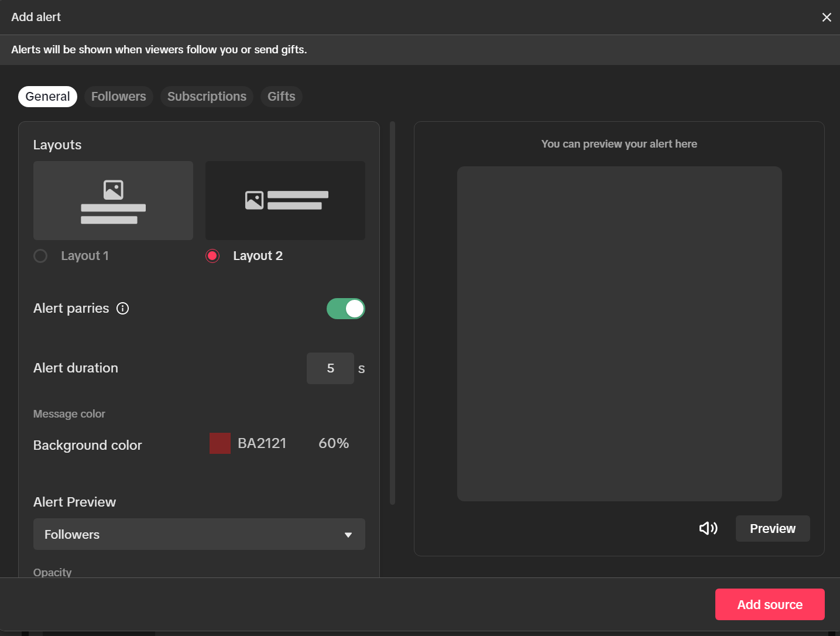The height and width of the screenshot is (636, 840).
Task: Open the red background color swatch
Action: (x=220, y=443)
